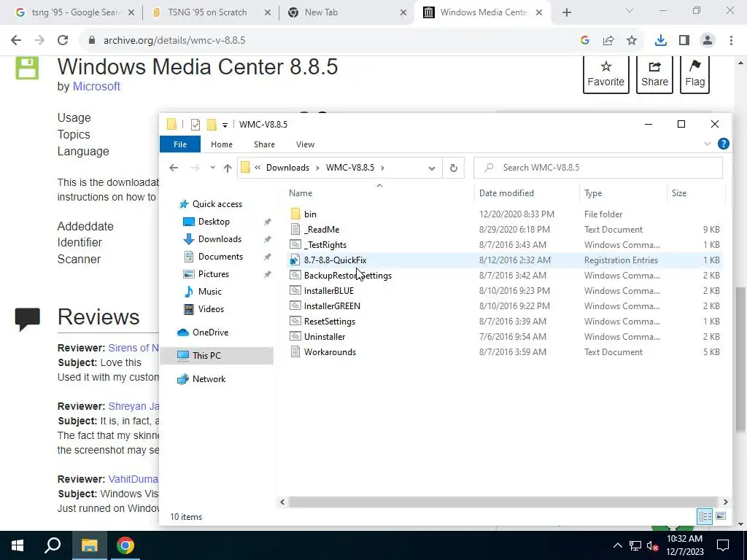The height and width of the screenshot is (560, 747).
Task: Customize Quick Access Toolbar dropdown
Action: pyautogui.click(x=225, y=125)
